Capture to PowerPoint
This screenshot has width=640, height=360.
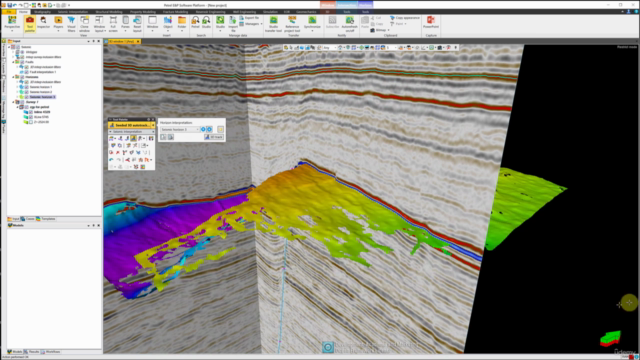click(431, 22)
